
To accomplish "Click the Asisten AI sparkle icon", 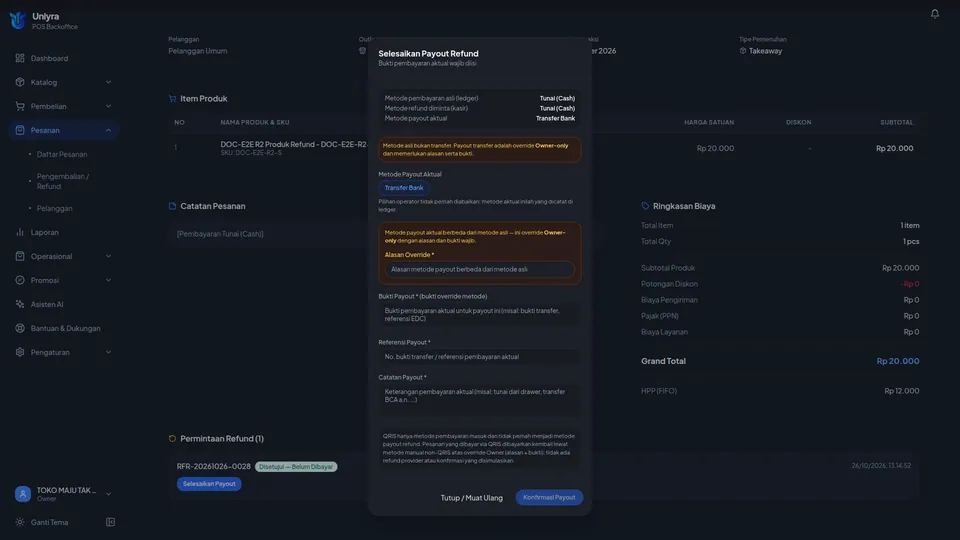I will 20,304.
